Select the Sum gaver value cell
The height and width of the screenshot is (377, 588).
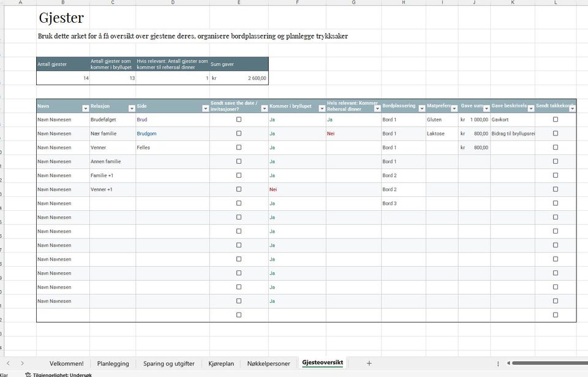(239, 78)
